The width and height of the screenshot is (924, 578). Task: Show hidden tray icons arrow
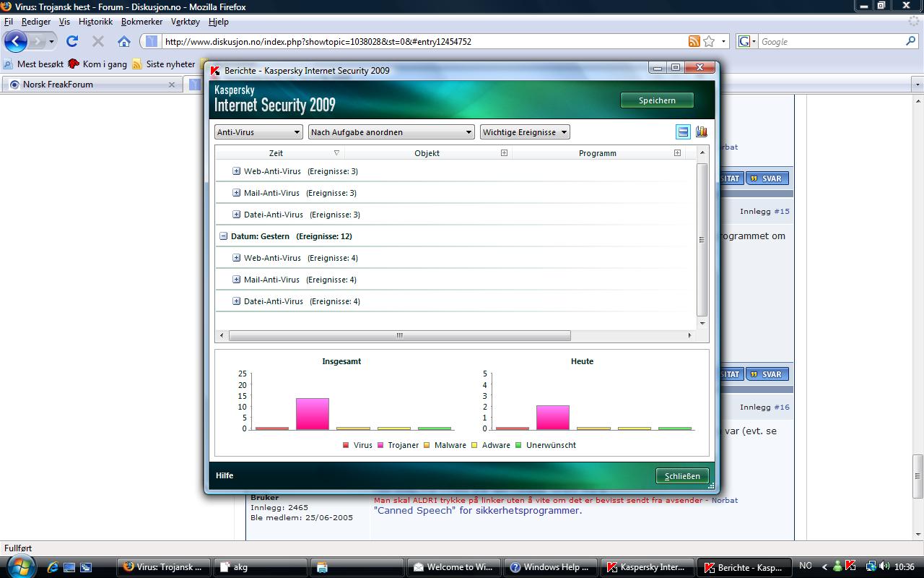(824, 567)
